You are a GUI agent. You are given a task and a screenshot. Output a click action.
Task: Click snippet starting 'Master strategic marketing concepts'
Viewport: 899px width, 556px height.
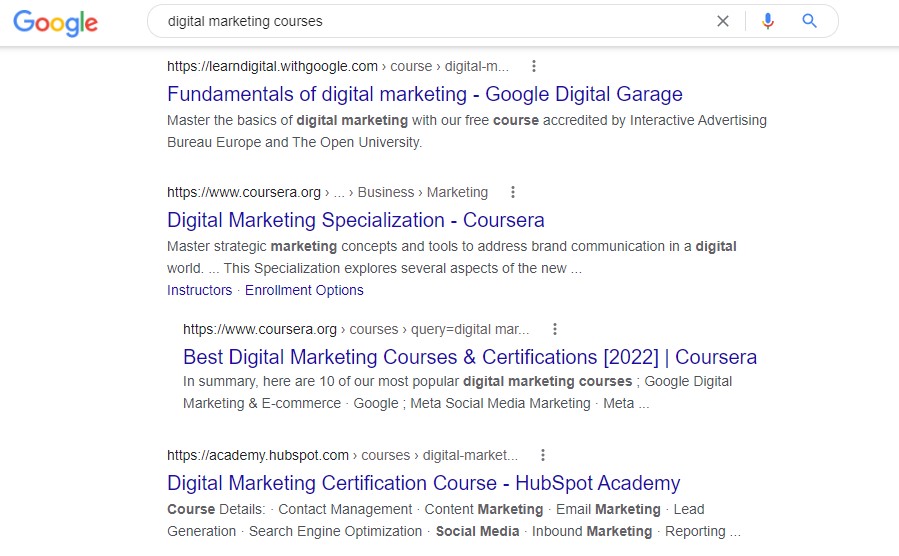click(452, 257)
